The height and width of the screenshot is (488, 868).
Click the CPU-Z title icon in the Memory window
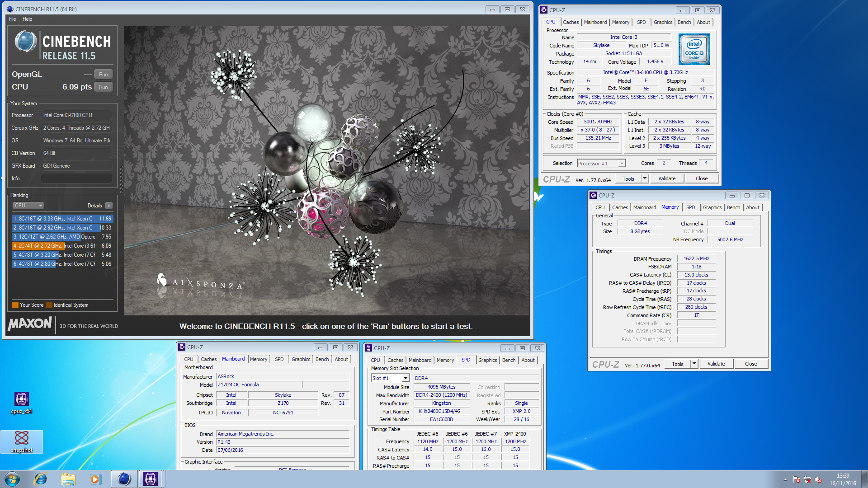[593, 195]
